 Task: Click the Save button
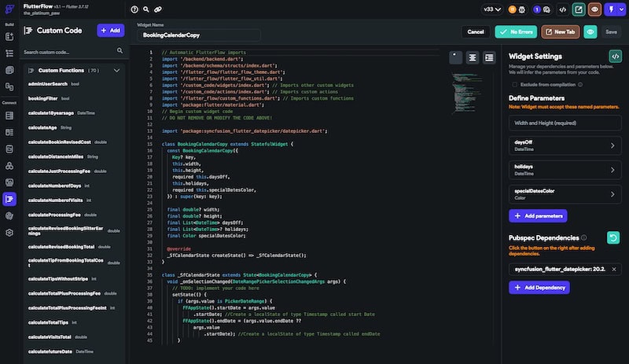[611, 31]
